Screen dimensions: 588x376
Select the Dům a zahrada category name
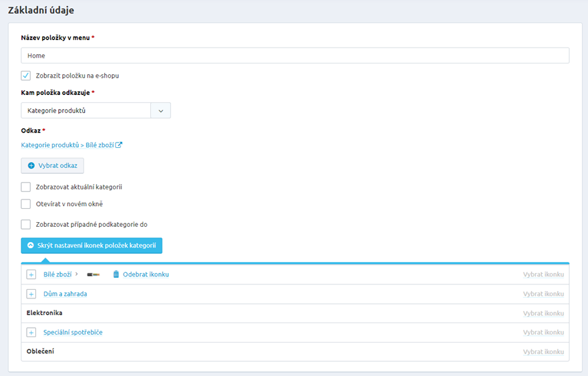pos(65,294)
